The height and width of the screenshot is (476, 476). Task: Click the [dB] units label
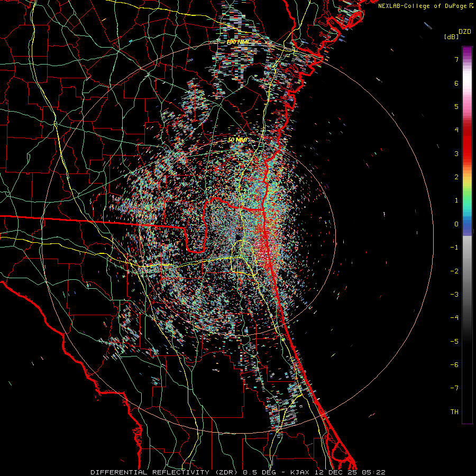coord(451,37)
